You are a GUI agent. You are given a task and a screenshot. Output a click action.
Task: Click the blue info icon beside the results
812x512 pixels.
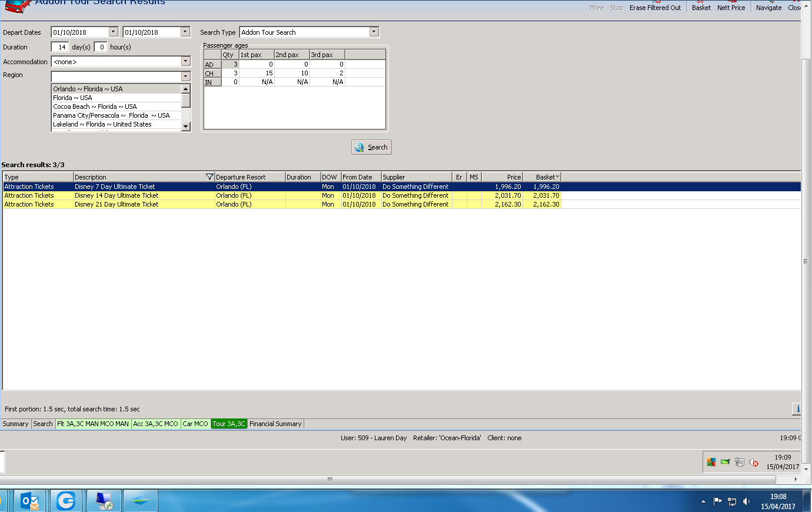[797, 408]
